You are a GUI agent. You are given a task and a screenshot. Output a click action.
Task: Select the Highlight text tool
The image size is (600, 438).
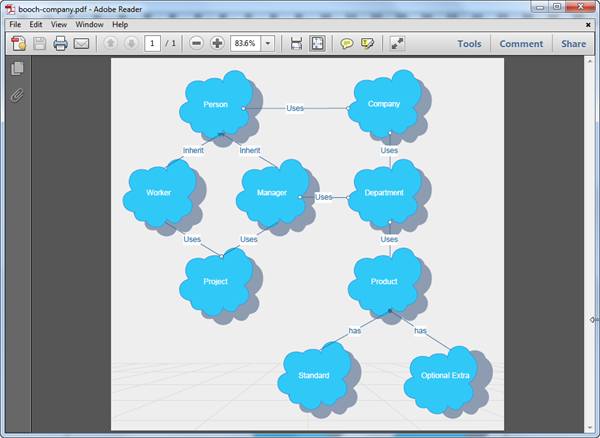368,44
